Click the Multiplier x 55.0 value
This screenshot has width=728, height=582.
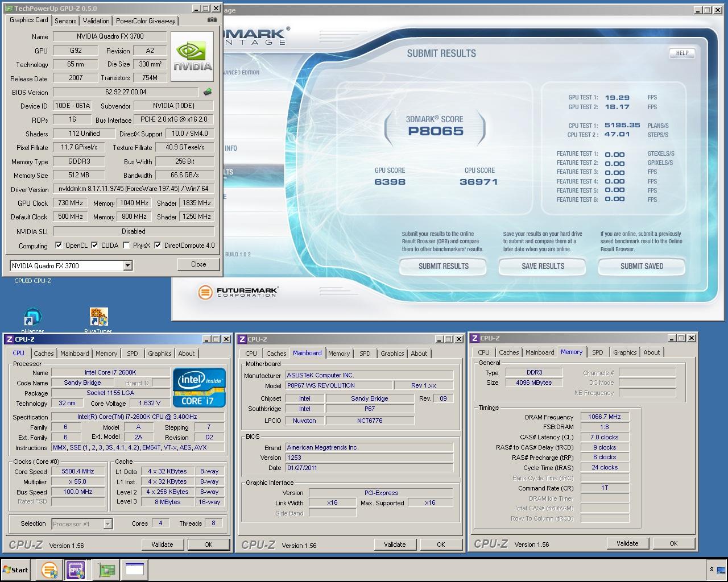point(78,481)
